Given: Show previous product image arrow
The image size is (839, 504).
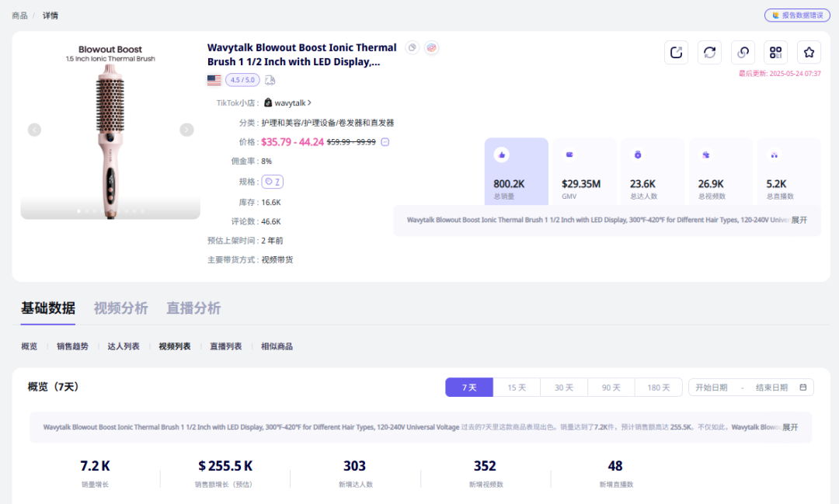Looking at the screenshot, I should 34,130.
